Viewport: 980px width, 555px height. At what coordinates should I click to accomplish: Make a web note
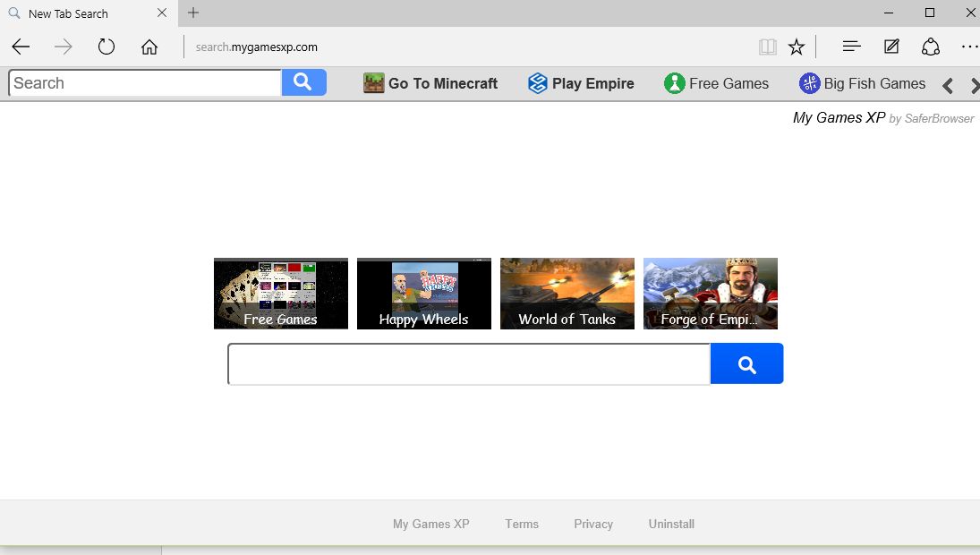[891, 47]
